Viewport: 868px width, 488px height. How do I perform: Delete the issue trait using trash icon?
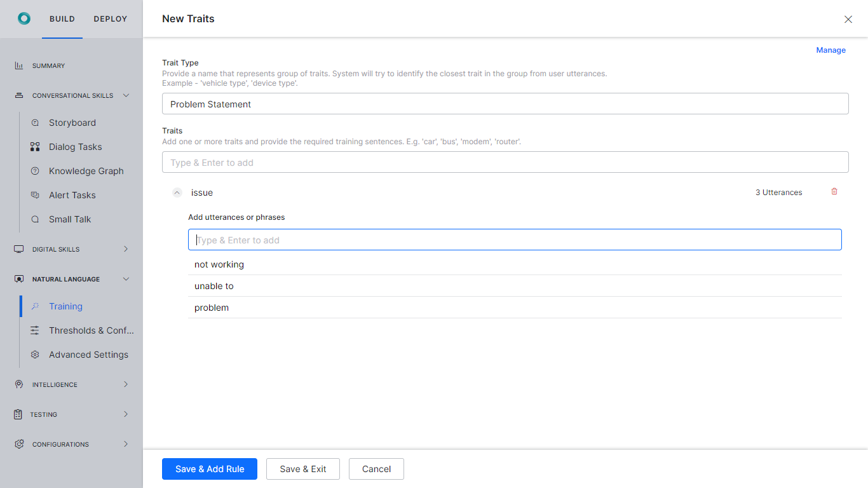pyautogui.click(x=834, y=191)
